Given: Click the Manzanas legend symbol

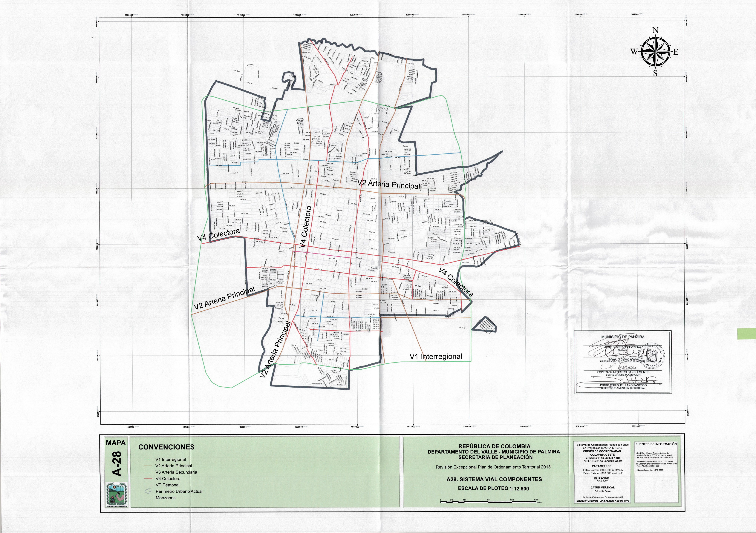Looking at the screenshot, I should point(148,498).
